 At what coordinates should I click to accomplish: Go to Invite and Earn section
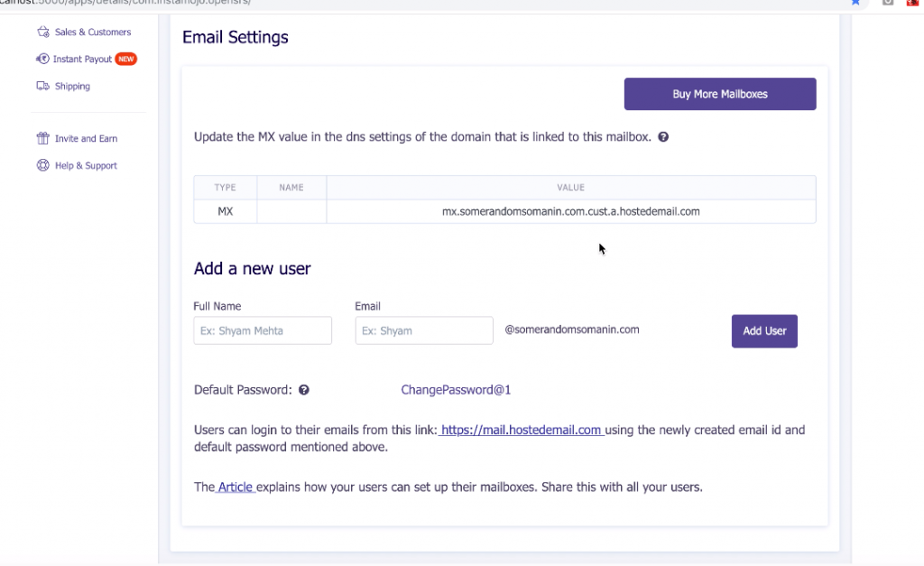(x=86, y=139)
